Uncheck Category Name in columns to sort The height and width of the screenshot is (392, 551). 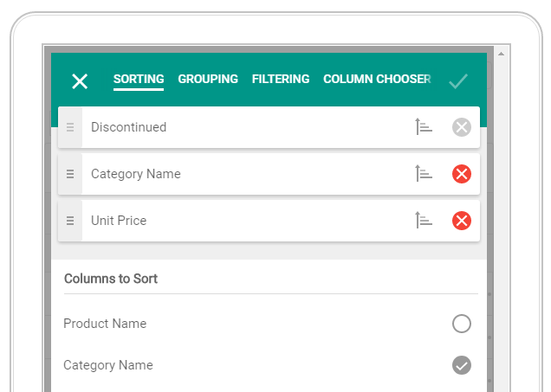[462, 365]
